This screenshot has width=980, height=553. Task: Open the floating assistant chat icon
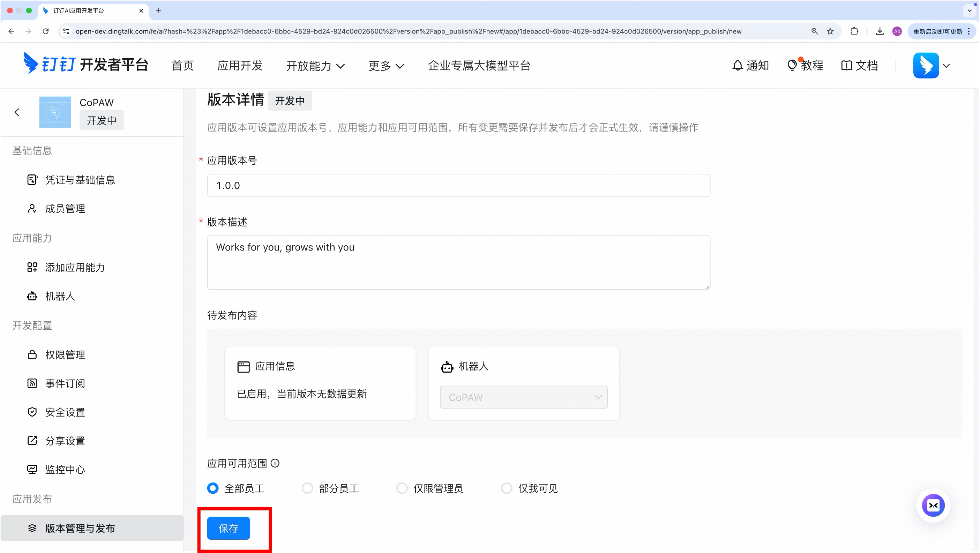click(933, 505)
